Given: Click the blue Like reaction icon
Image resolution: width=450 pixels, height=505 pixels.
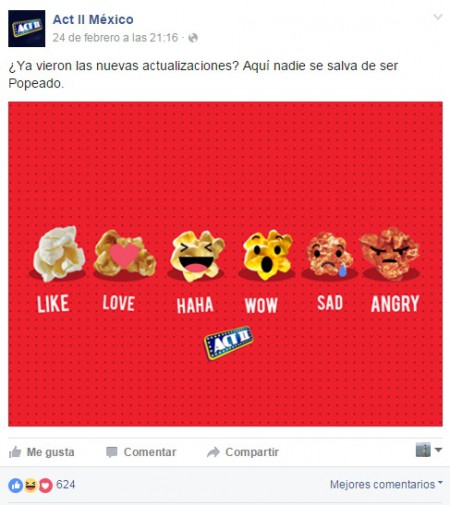Looking at the screenshot, I should (15, 485).
